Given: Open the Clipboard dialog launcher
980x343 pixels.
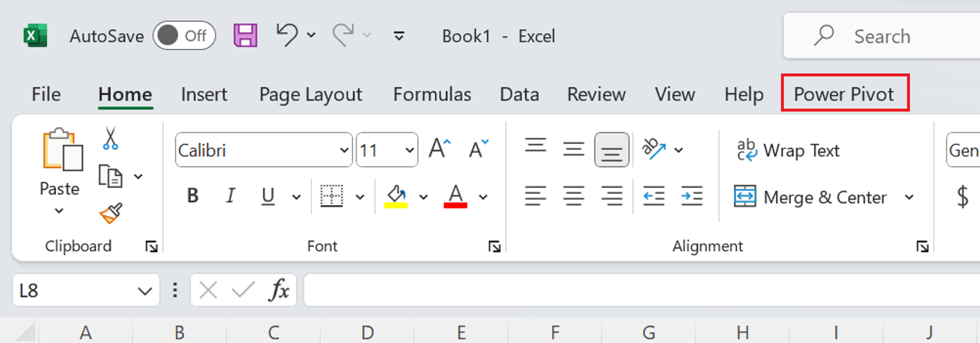Looking at the screenshot, I should pos(152,247).
